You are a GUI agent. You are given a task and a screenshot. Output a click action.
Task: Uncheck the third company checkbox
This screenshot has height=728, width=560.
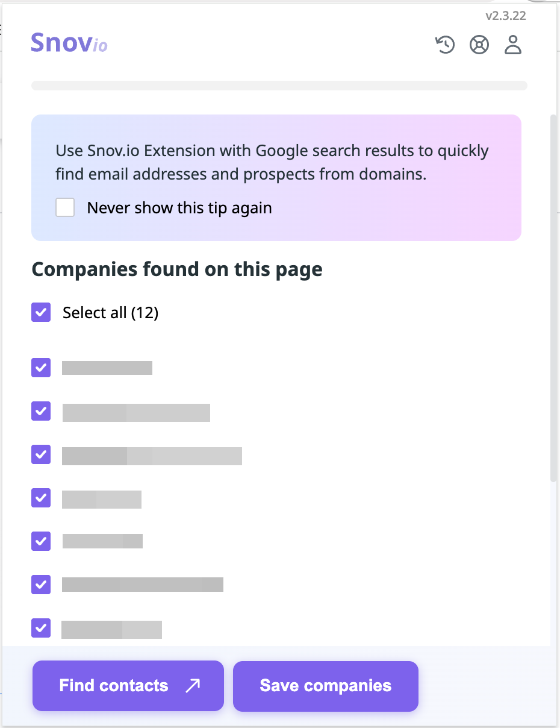[41, 454]
